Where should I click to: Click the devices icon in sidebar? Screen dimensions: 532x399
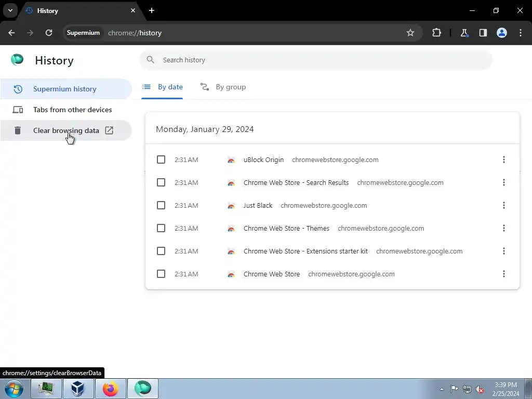(x=18, y=110)
